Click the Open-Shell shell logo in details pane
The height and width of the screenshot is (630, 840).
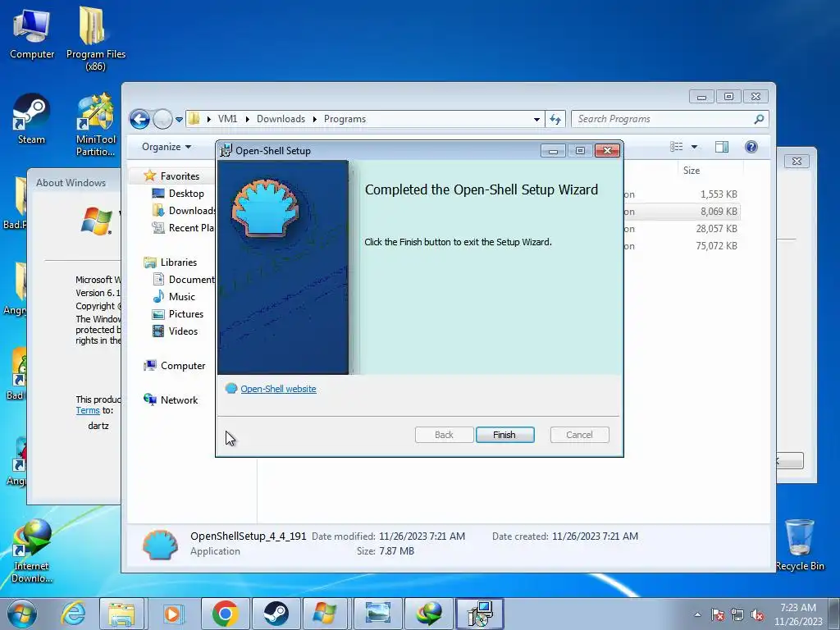tap(160, 545)
